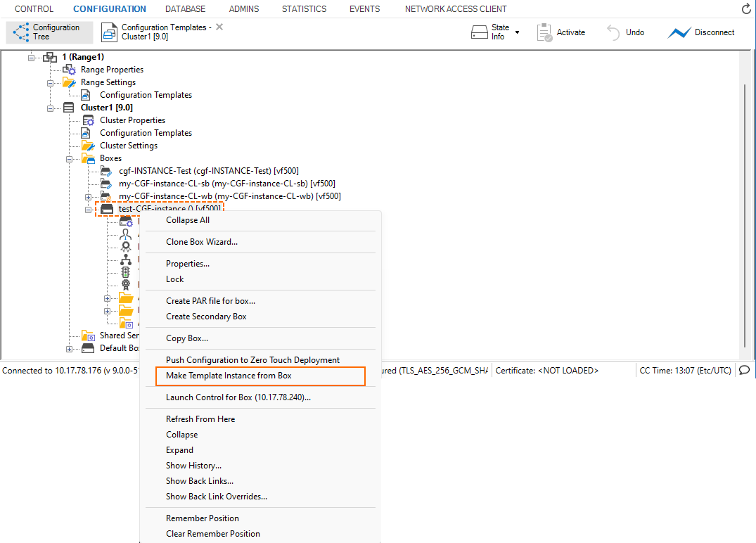Open the State Info dropdown arrow

click(518, 32)
